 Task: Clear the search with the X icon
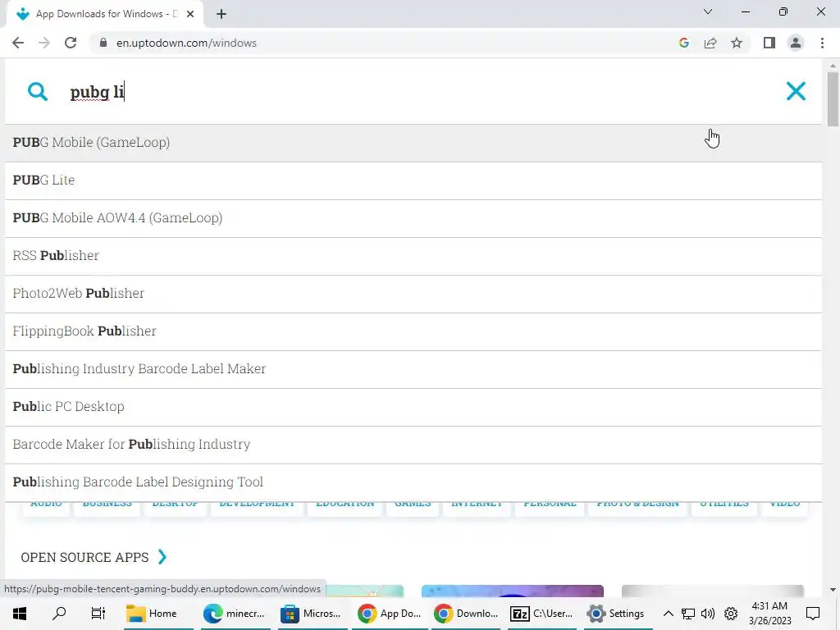point(796,91)
